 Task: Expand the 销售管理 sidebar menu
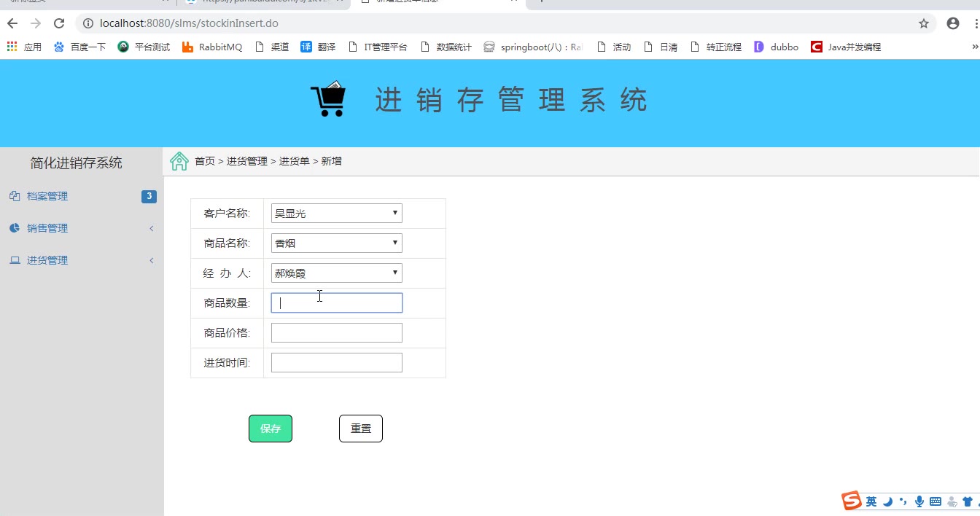coord(82,228)
